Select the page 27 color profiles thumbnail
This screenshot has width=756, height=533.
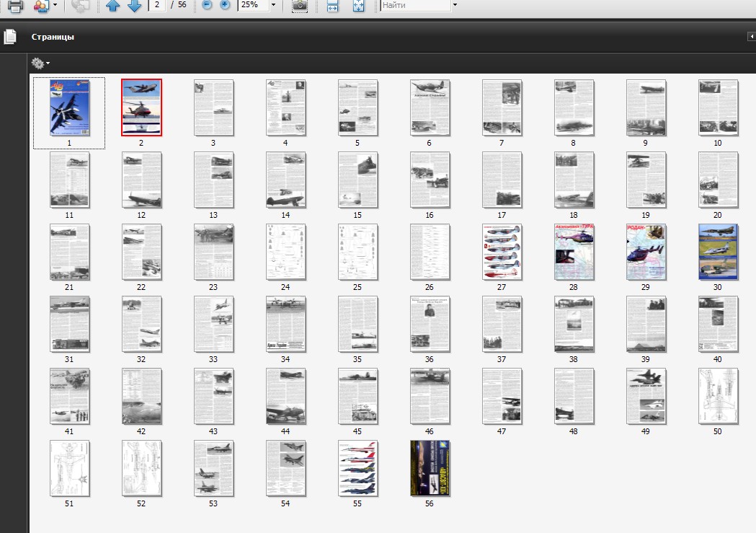click(x=502, y=252)
